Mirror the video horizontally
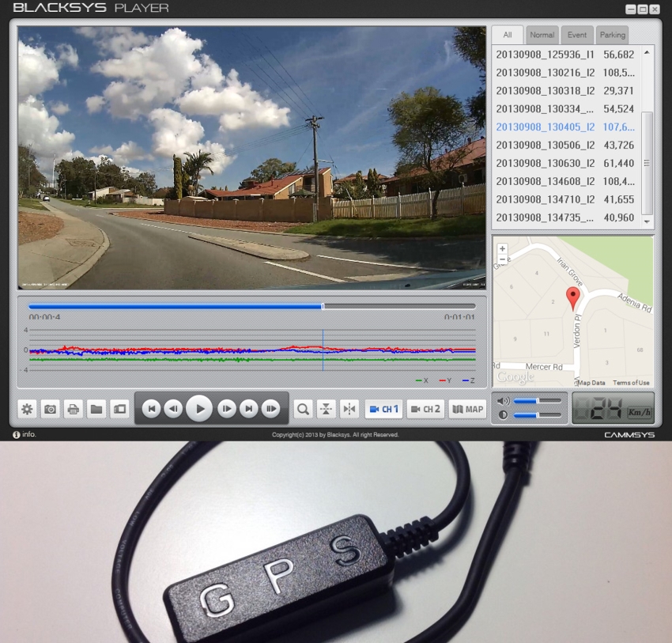This screenshot has height=643, width=672. [349, 409]
